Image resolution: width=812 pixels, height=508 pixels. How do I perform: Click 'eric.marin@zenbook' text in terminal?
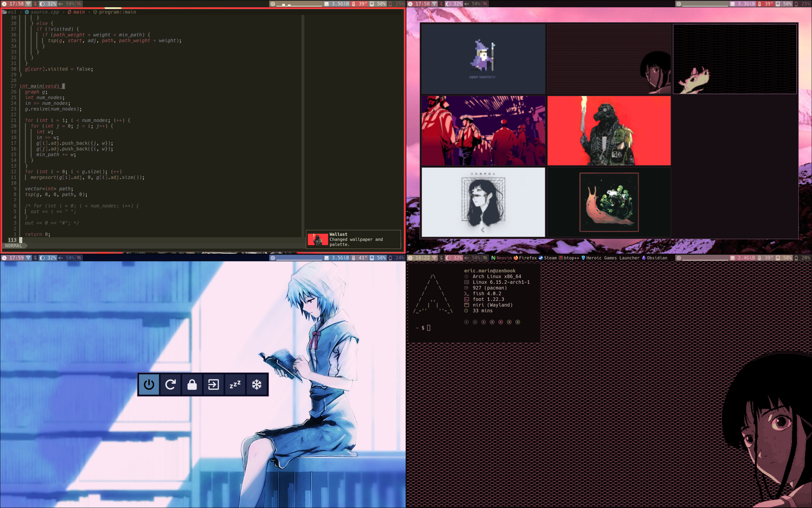(490, 270)
